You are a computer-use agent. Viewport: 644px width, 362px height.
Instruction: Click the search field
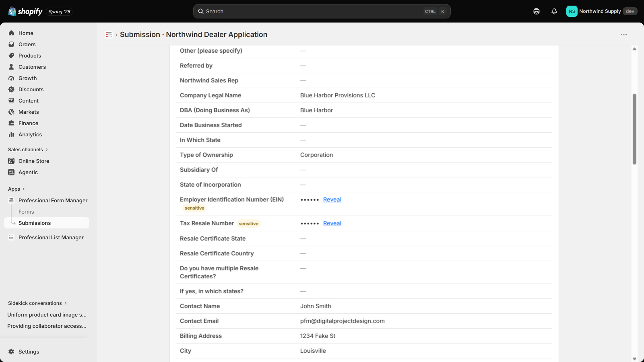[322, 11]
